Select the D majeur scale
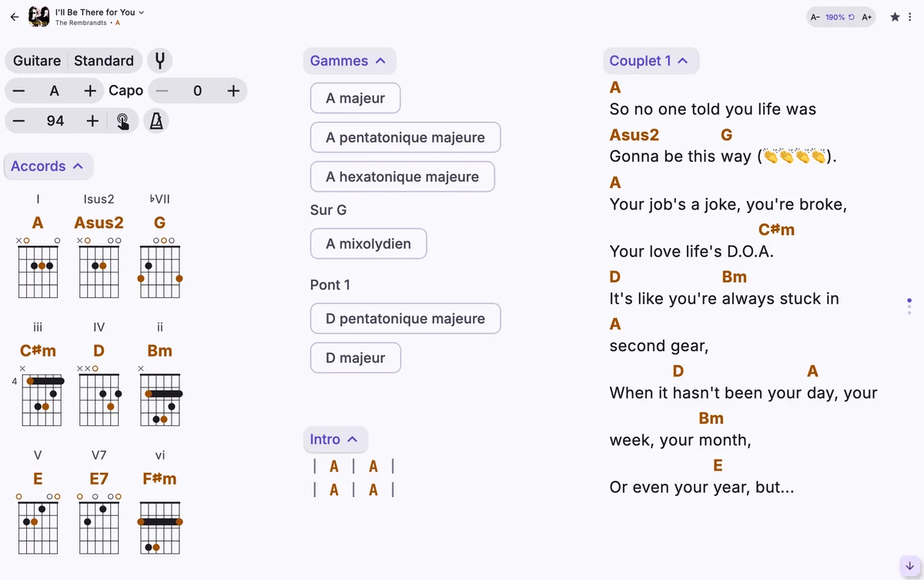This screenshot has height=580, width=924. tap(355, 357)
